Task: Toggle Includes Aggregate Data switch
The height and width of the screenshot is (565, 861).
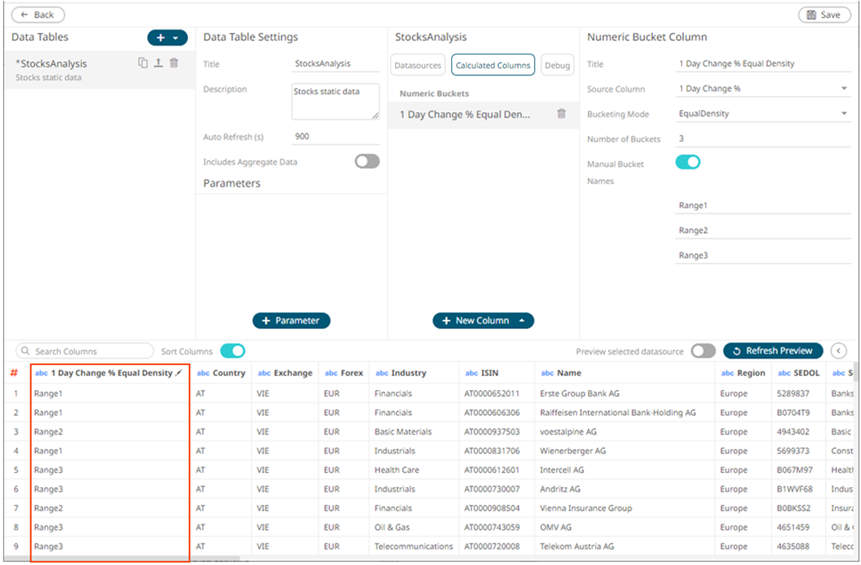Action: tap(367, 161)
